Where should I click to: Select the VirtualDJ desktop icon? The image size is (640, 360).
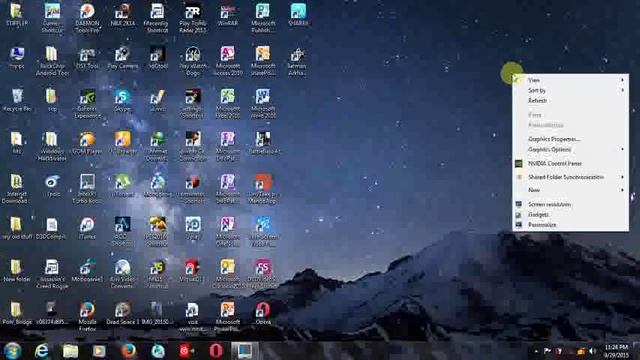click(192, 271)
